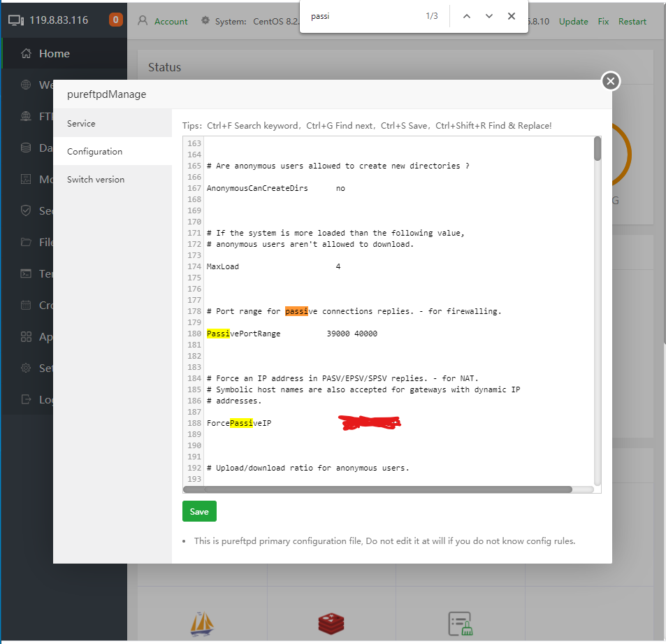Click the log cleaner document icon
Image resolution: width=666 pixels, height=644 pixels.
coord(461,624)
